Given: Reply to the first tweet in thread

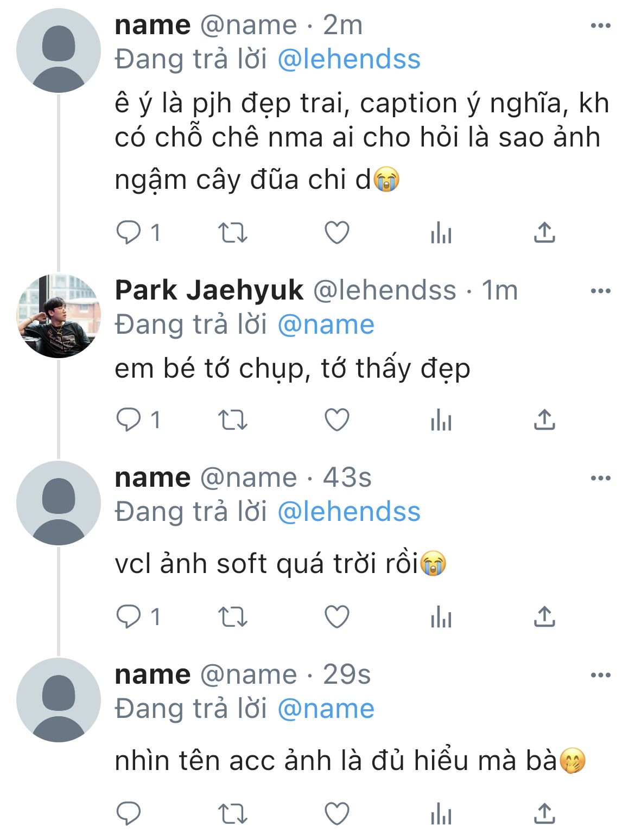Looking at the screenshot, I should click(129, 233).
